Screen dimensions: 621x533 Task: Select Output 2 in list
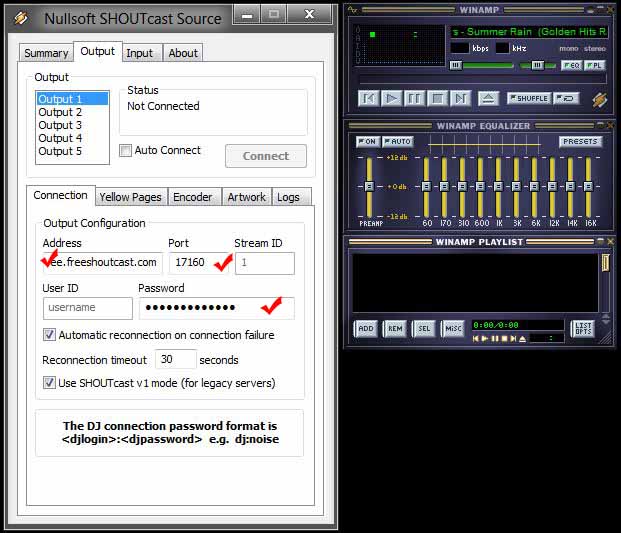coord(72,112)
